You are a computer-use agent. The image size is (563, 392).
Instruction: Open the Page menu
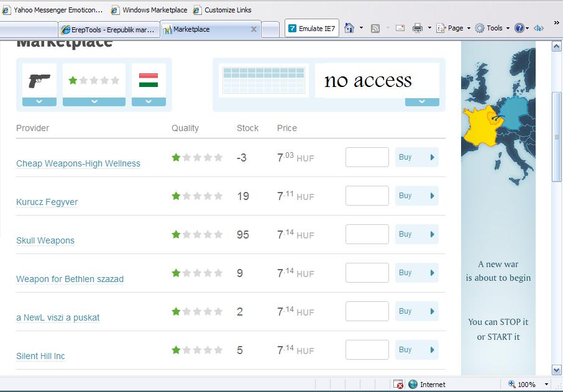pyautogui.click(x=453, y=28)
